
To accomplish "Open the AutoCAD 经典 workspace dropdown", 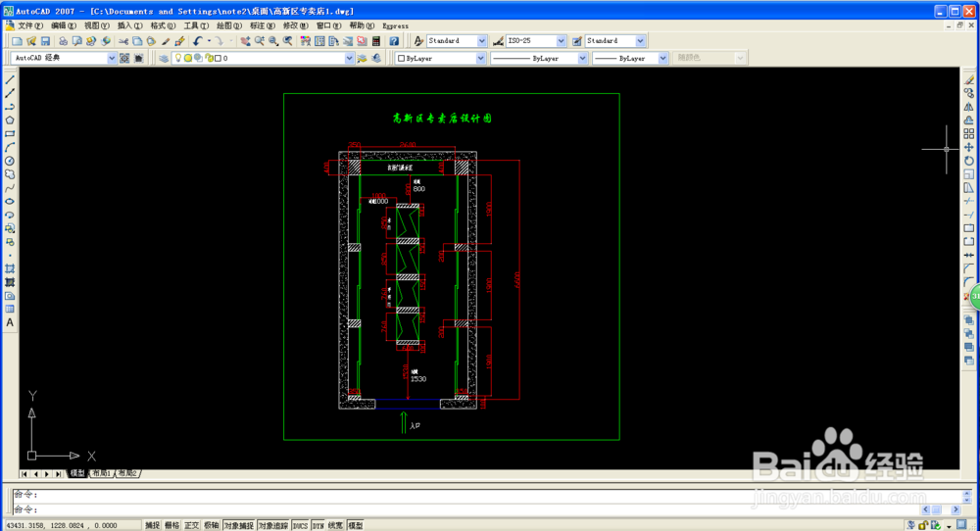I will 112,58.
